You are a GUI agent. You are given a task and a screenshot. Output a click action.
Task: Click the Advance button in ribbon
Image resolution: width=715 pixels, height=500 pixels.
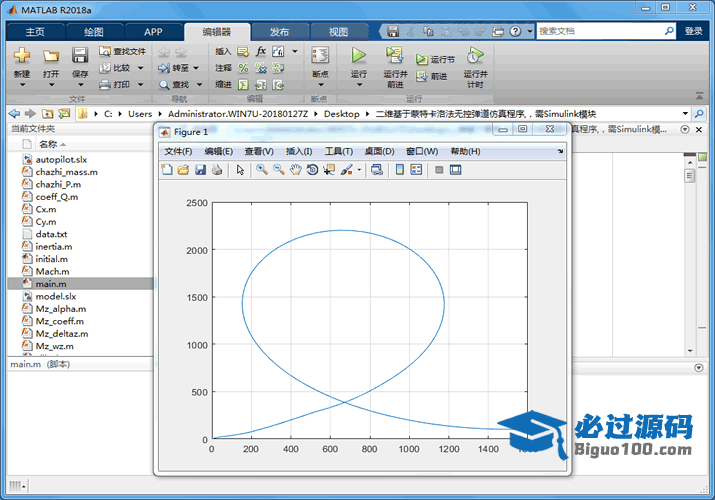click(431, 76)
